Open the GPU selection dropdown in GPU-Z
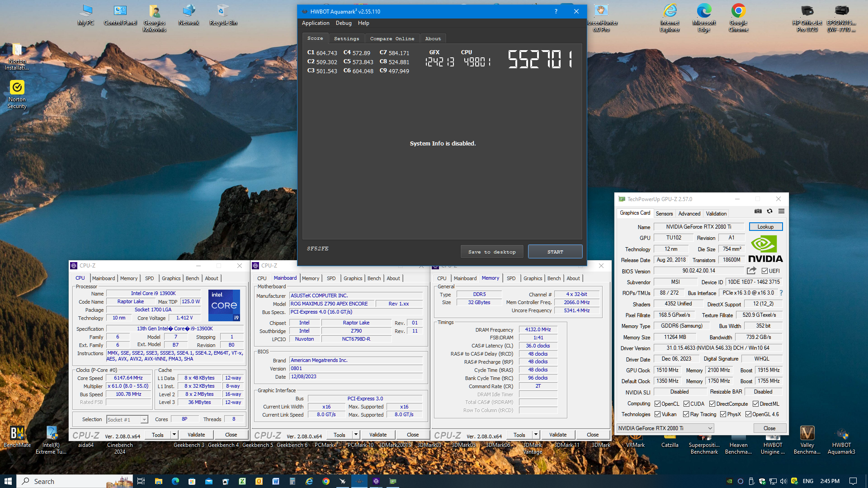868x488 pixels. pyautogui.click(x=665, y=428)
